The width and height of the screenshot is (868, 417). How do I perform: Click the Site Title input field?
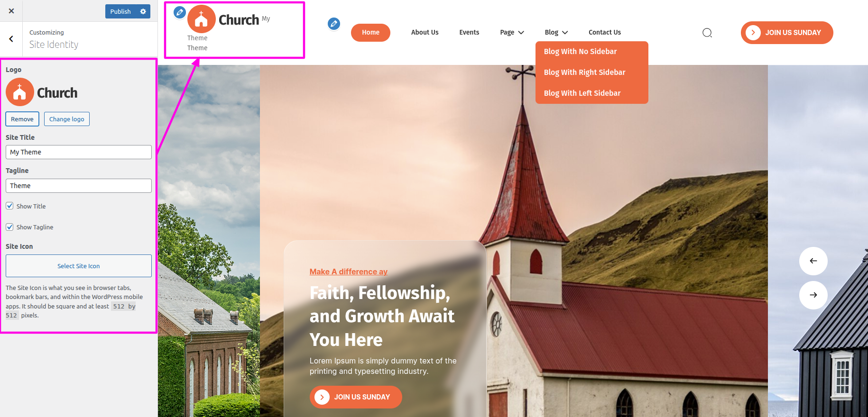tap(79, 152)
